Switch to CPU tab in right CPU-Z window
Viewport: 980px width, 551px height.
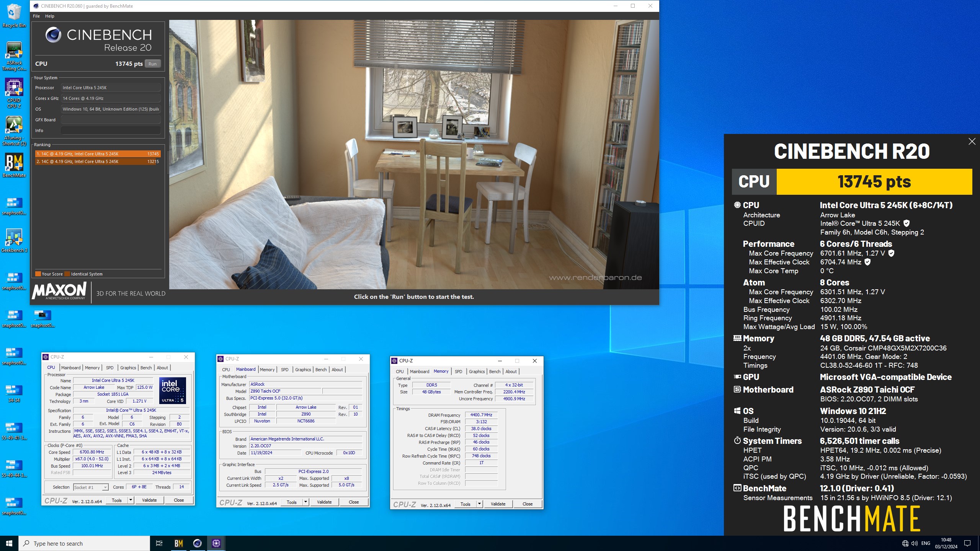(400, 372)
